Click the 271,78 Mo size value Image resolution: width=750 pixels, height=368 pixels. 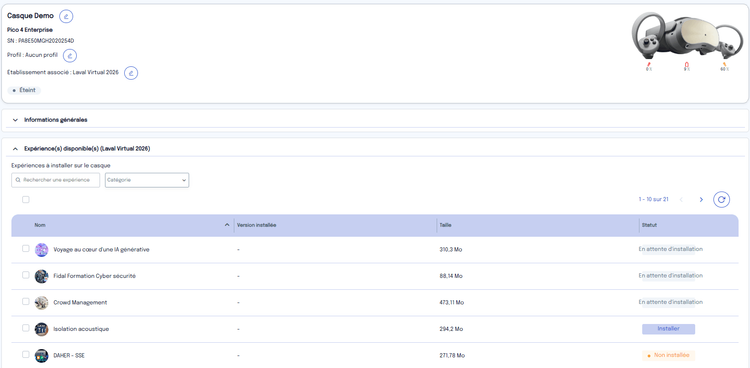point(452,356)
